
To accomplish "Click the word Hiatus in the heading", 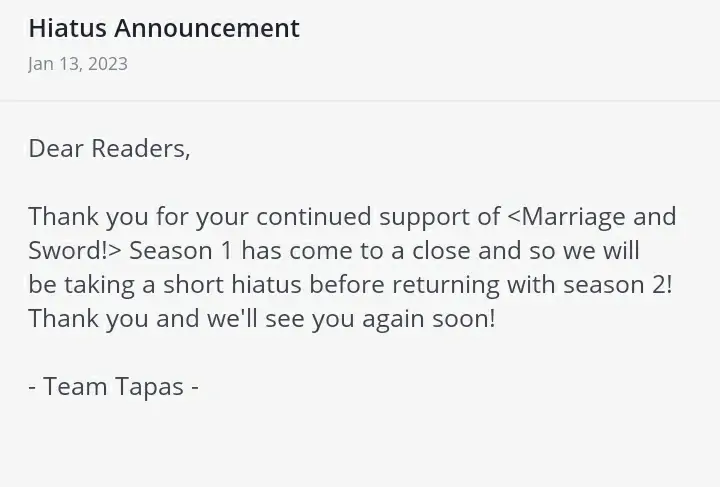I will [x=68, y=28].
